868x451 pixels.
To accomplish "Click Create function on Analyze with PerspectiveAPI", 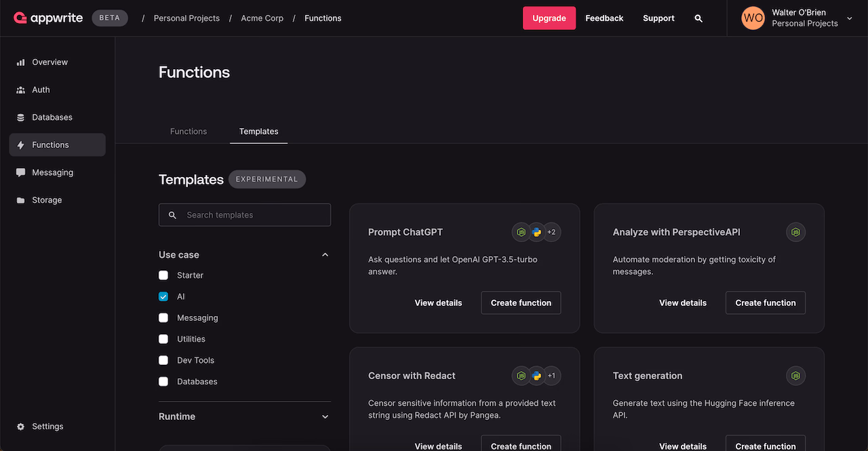I will (x=766, y=303).
